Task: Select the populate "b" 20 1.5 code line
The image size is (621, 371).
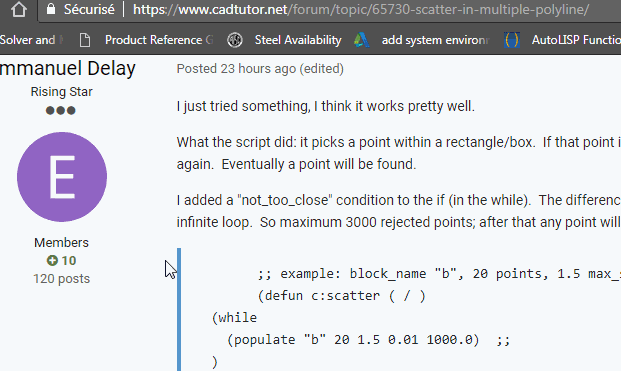Action: click(x=368, y=340)
